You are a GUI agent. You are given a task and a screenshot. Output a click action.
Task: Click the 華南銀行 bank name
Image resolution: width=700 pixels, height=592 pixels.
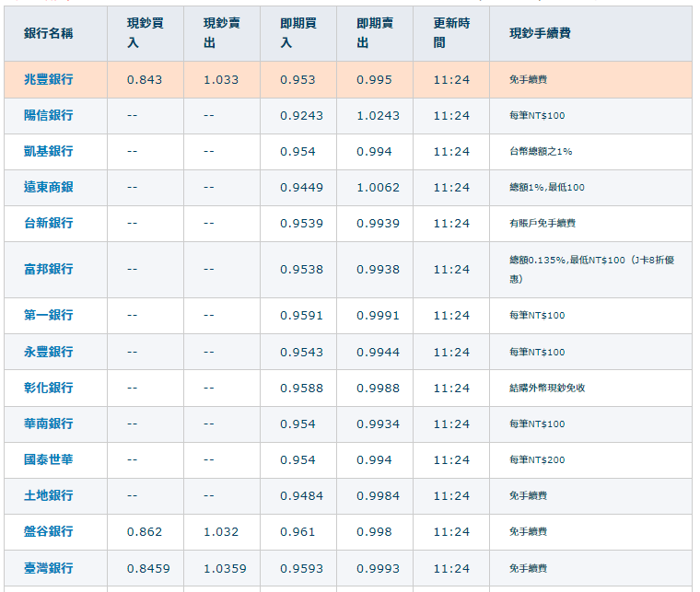49,424
